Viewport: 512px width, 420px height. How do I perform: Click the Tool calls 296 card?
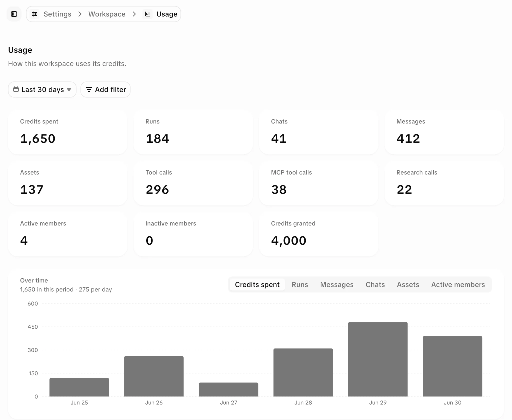[193, 183]
